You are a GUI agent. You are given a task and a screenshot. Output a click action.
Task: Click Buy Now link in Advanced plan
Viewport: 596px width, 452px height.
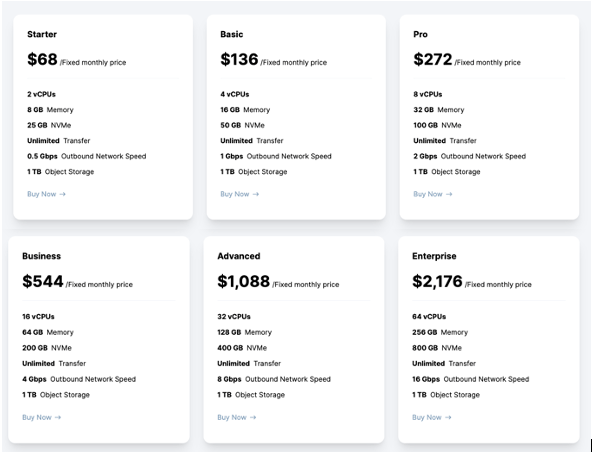click(236, 417)
